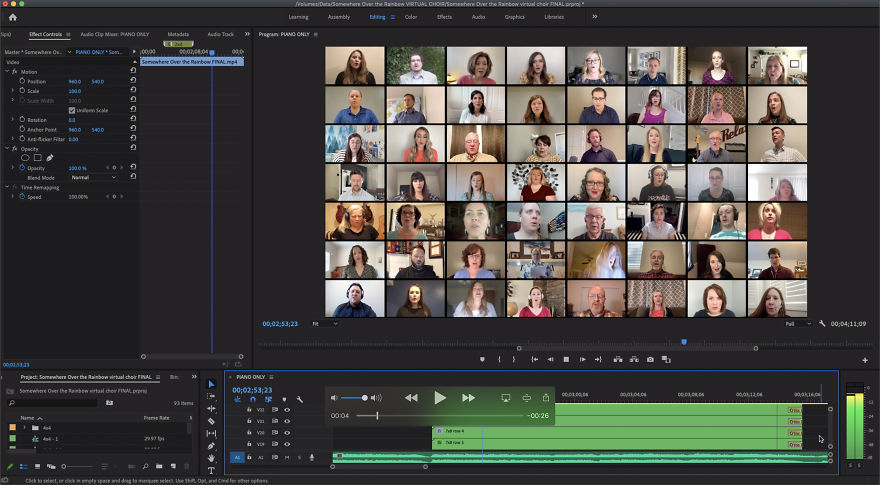This screenshot has height=485, width=880.
Task: Play video in overlay media player
Action: [440, 398]
